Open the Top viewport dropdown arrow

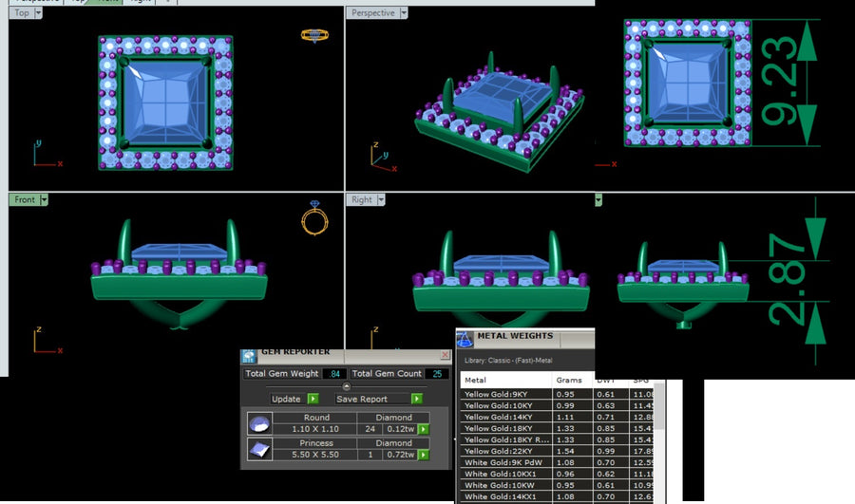click(38, 13)
